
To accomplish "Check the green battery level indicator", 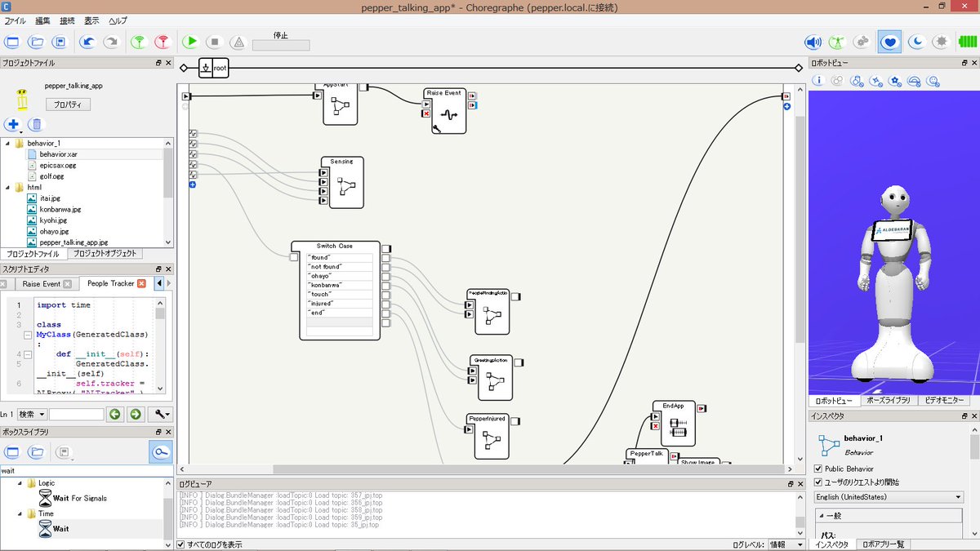I will [967, 42].
